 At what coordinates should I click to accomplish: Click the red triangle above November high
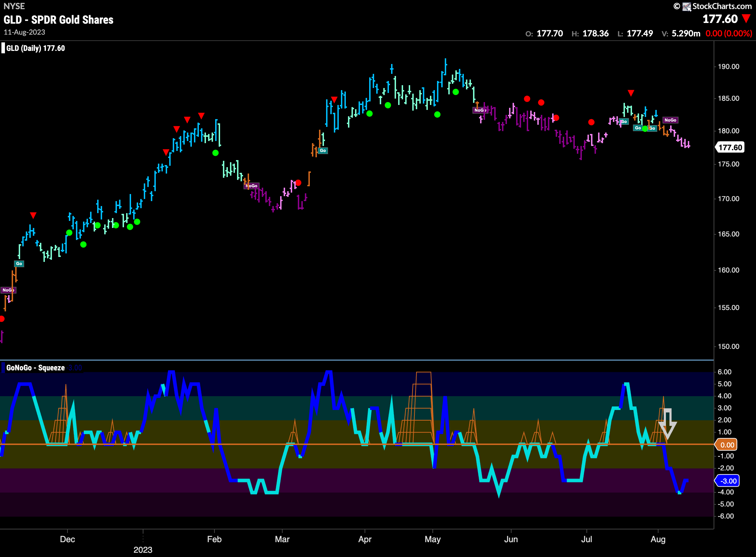point(33,215)
